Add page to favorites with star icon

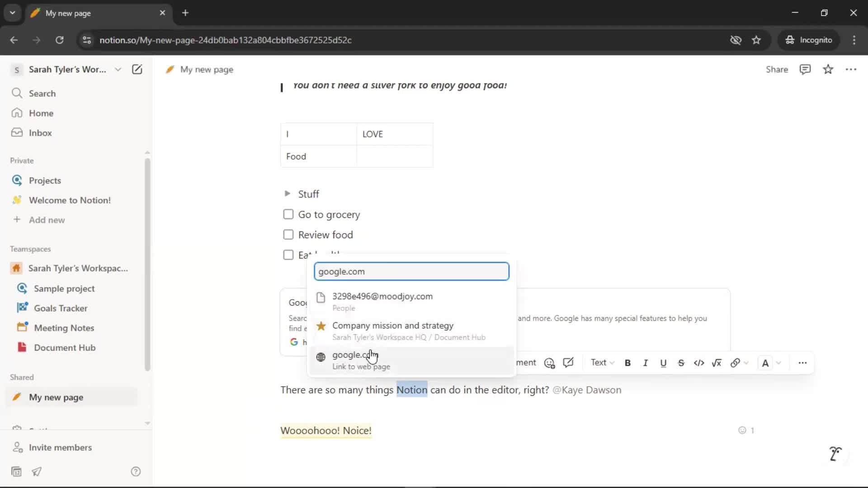pos(828,69)
